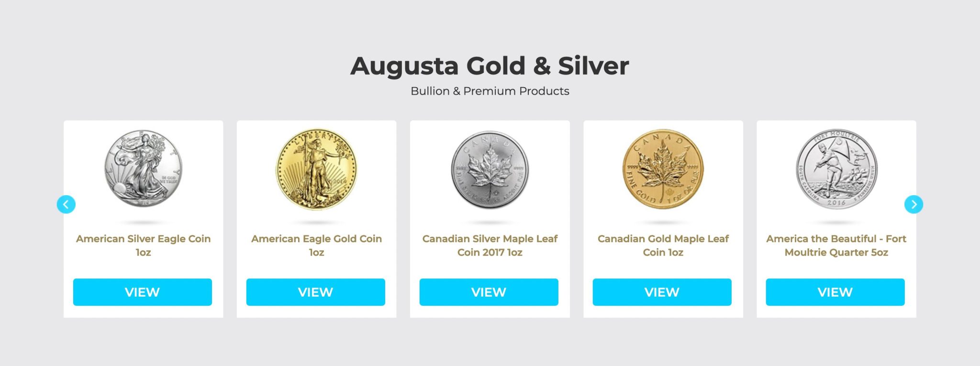The image size is (980, 366).
Task: Advance the carousel to the next slide
Action: (x=913, y=204)
